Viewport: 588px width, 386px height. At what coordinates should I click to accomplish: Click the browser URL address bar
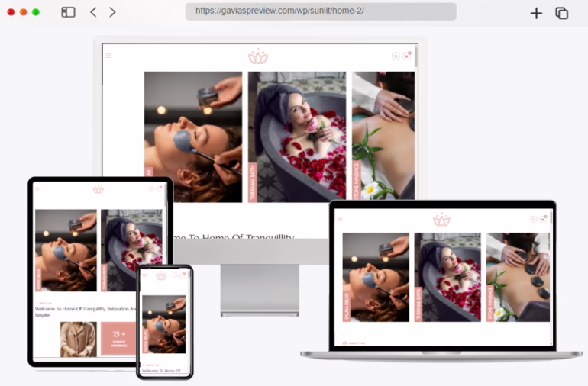click(x=321, y=11)
